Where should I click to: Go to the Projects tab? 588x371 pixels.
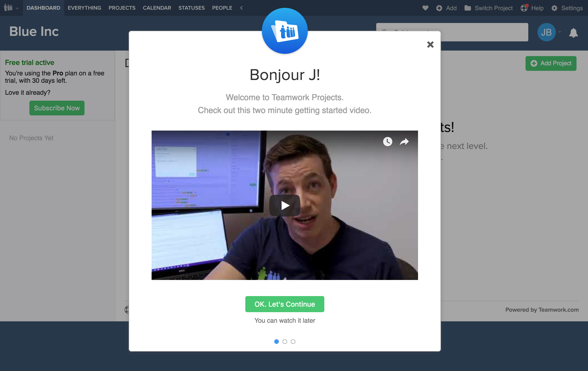[122, 8]
